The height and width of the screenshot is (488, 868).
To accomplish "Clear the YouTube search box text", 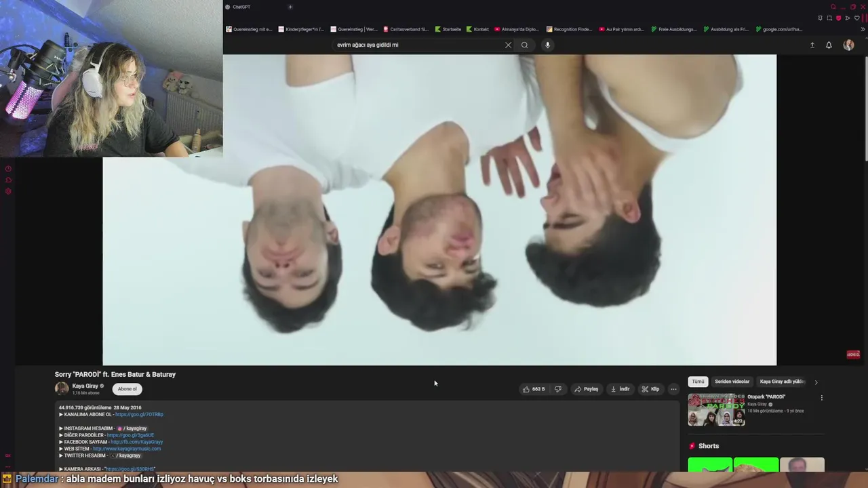I will [508, 45].
